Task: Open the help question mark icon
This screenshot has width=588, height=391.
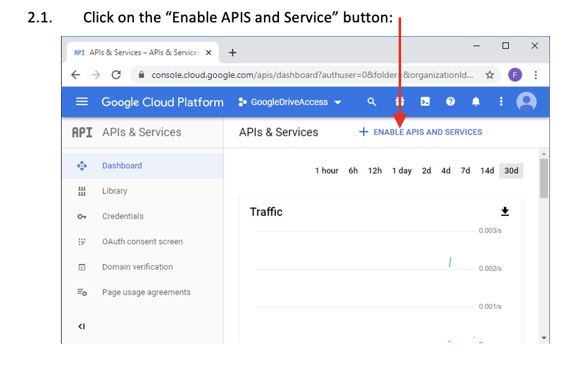Action: pos(450,101)
